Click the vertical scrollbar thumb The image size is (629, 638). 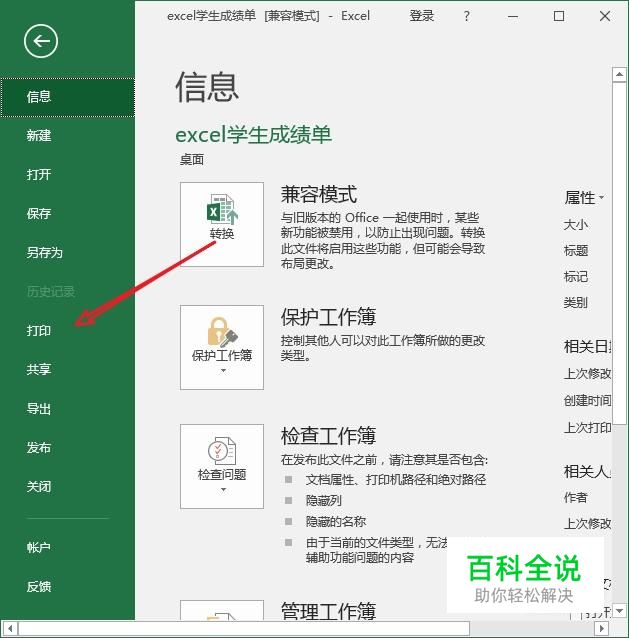coord(619,254)
